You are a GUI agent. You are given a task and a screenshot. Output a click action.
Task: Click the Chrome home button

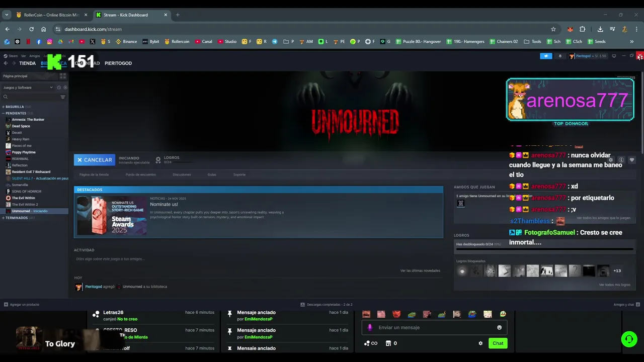point(43,29)
